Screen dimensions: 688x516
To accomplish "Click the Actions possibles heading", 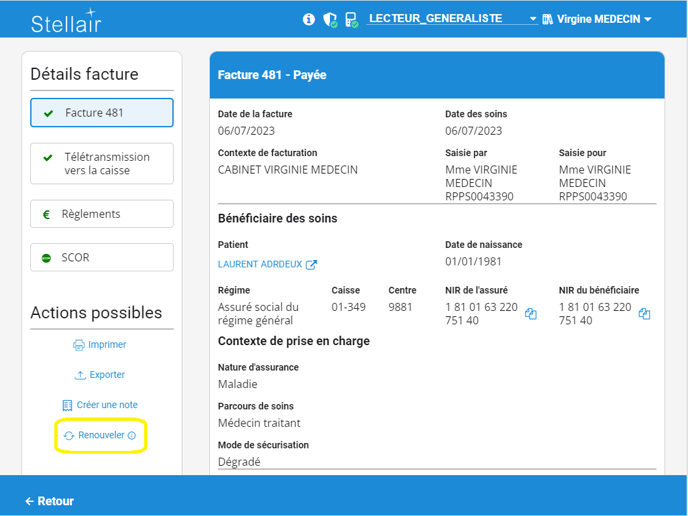I will 96,313.
